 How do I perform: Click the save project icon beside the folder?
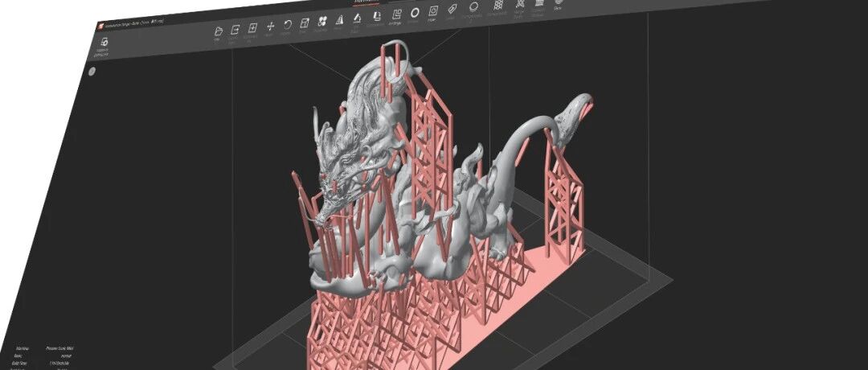click(x=235, y=29)
